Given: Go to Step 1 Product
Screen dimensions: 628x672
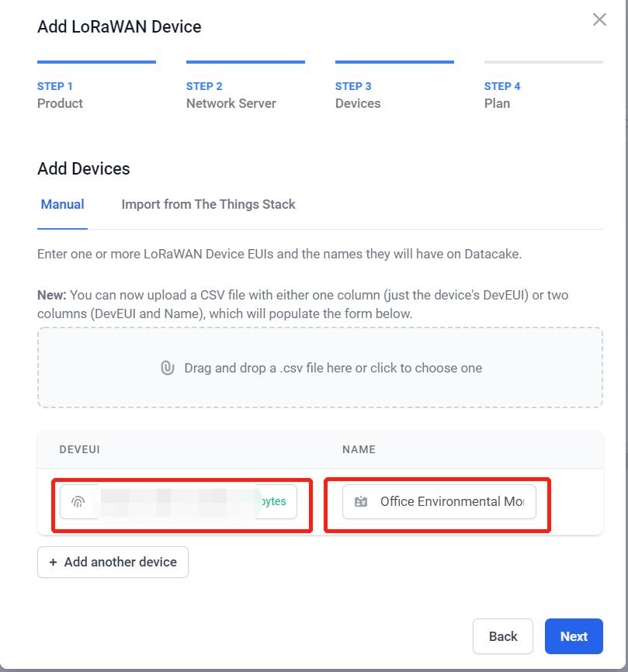Looking at the screenshot, I should tap(60, 95).
